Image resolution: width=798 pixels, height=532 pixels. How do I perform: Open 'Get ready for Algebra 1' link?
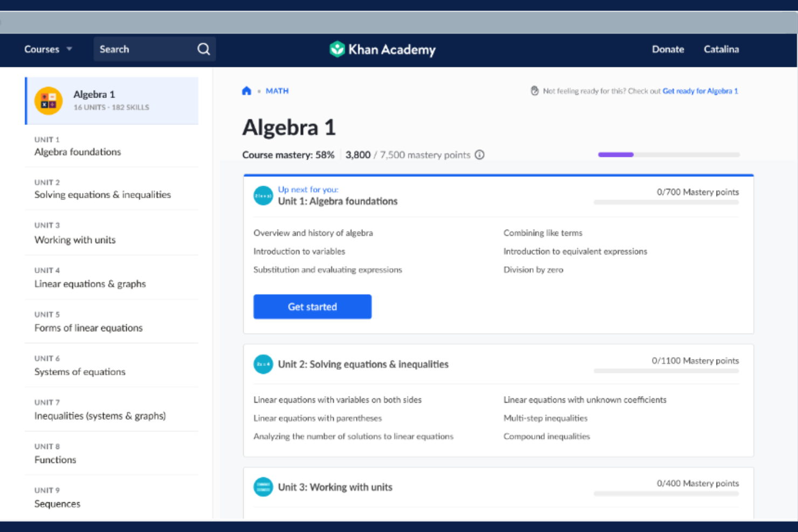[x=700, y=91]
